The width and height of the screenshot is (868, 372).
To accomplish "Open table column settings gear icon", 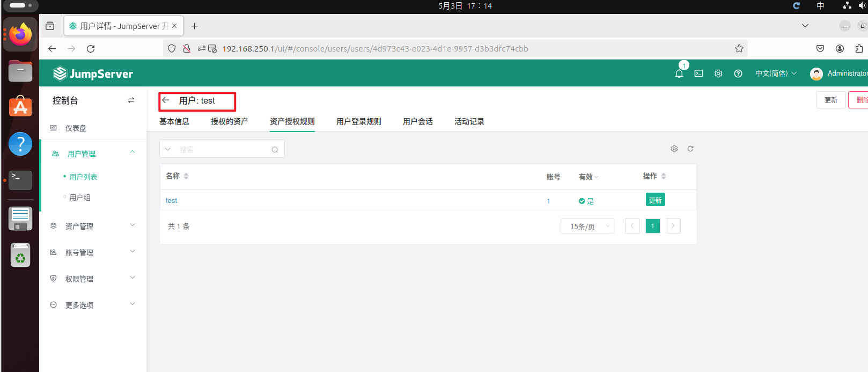I will pos(674,149).
